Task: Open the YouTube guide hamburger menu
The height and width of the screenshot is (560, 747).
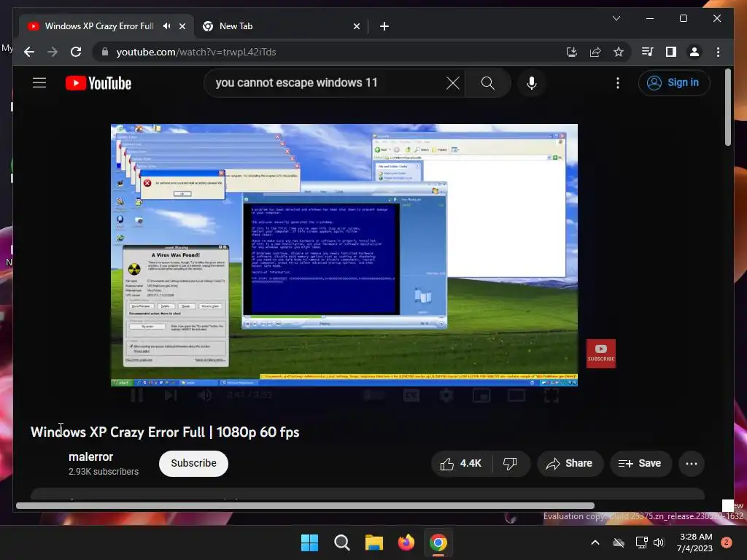Action: 39,83
